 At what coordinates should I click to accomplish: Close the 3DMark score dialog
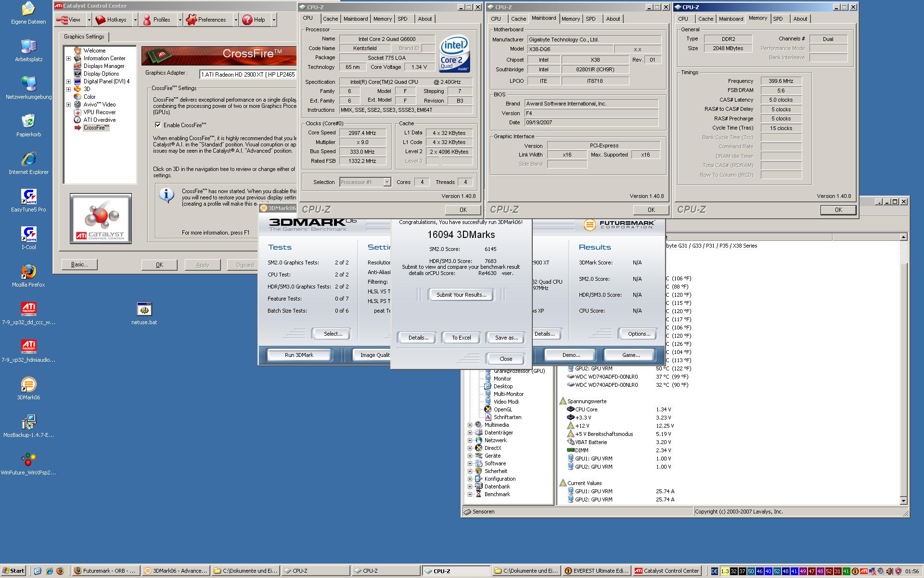[x=506, y=359]
